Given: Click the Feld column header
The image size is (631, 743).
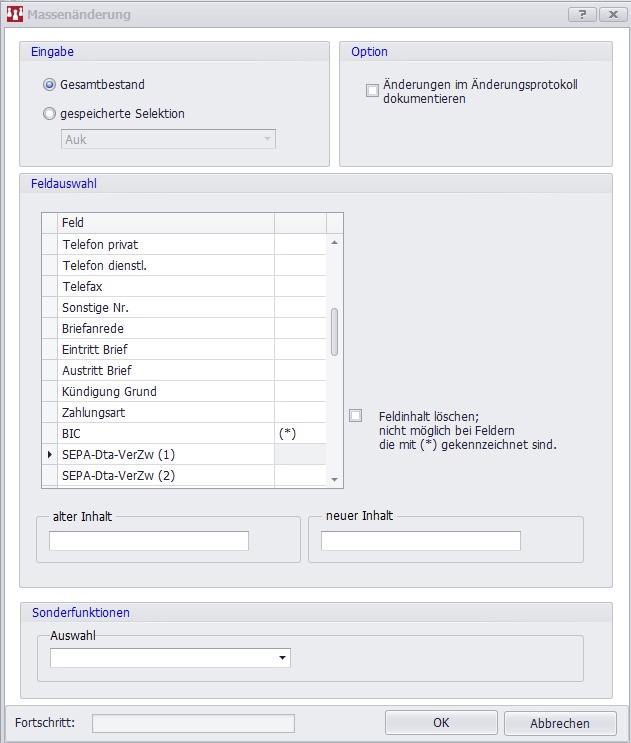Looking at the screenshot, I should [x=166, y=222].
